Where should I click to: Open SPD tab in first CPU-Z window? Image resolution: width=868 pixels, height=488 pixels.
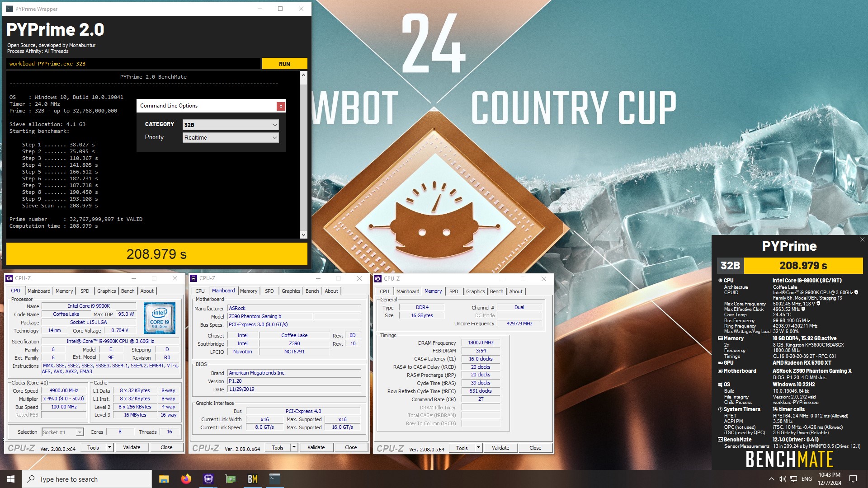point(85,291)
